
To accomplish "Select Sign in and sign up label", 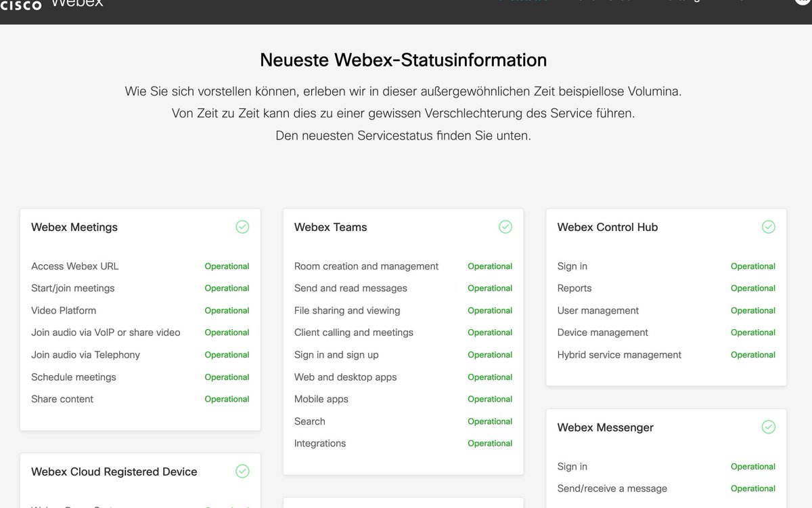I will click(336, 355).
